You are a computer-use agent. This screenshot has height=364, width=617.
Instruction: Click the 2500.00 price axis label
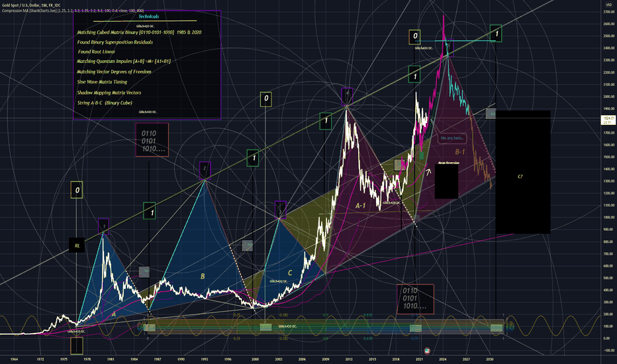click(609, 36)
